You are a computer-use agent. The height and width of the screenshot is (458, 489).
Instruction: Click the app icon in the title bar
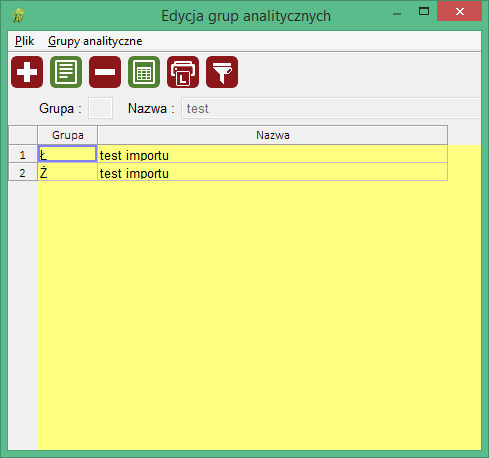coord(19,15)
